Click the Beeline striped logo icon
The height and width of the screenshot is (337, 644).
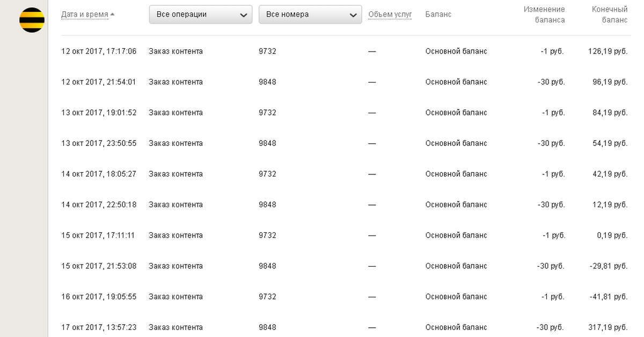[x=32, y=20]
